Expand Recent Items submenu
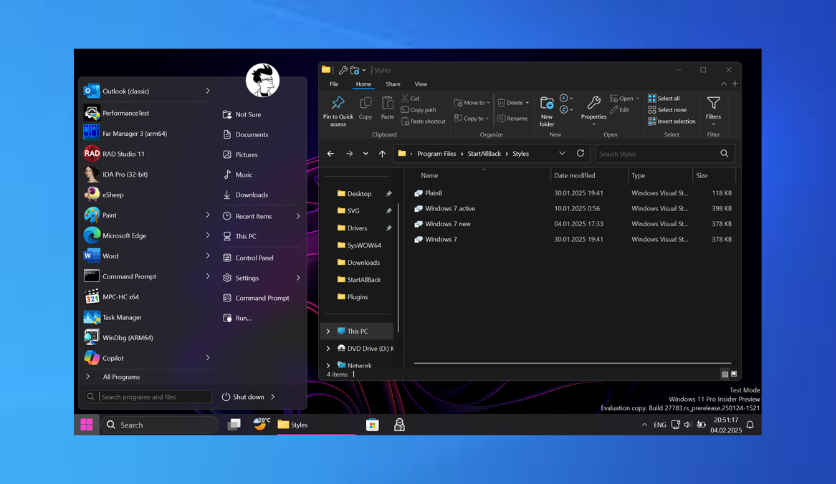The width and height of the screenshot is (836, 484). point(298,216)
